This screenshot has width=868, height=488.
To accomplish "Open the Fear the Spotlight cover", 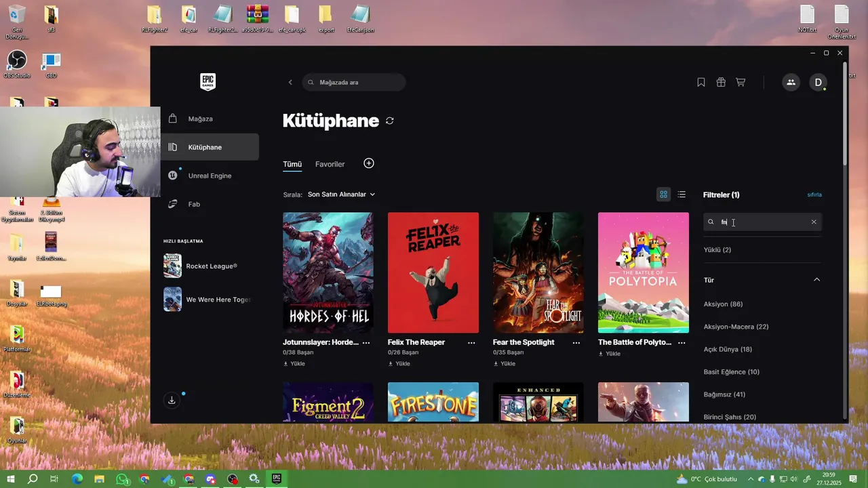I will [x=538, y=272].
